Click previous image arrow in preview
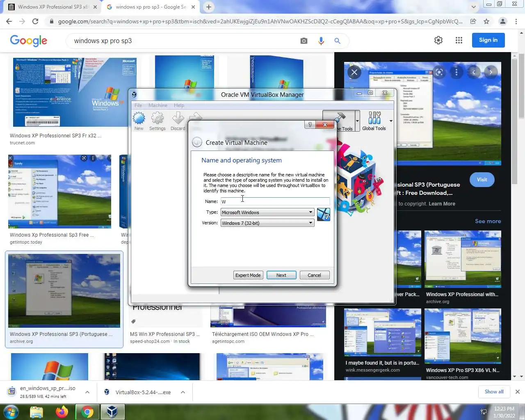Image resolution: width=525 pixels, height=420 pixels. tap(474, 73)
